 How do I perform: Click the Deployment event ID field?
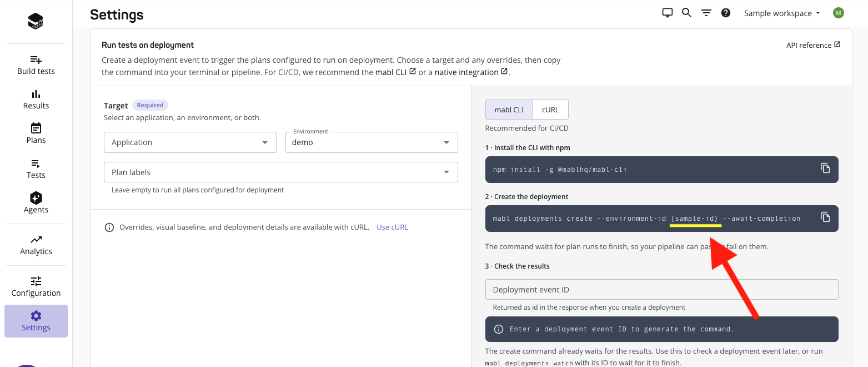tap(661, 290)
